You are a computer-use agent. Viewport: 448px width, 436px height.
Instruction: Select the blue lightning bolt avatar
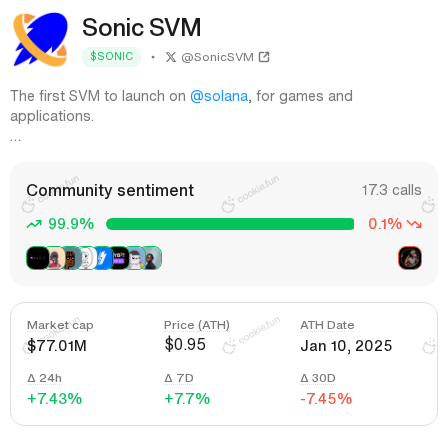point(103,258)
